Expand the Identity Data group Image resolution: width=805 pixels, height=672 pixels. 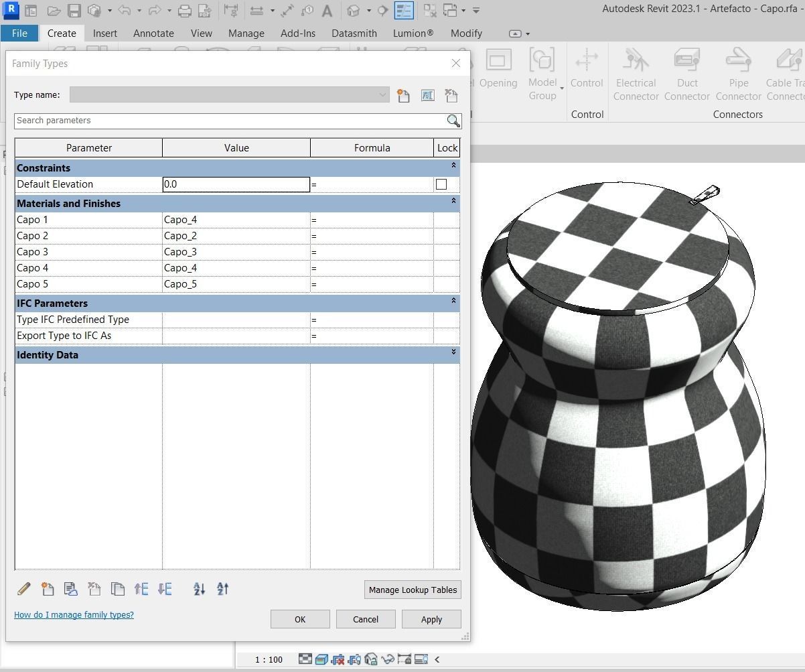[x=453, y=352]
